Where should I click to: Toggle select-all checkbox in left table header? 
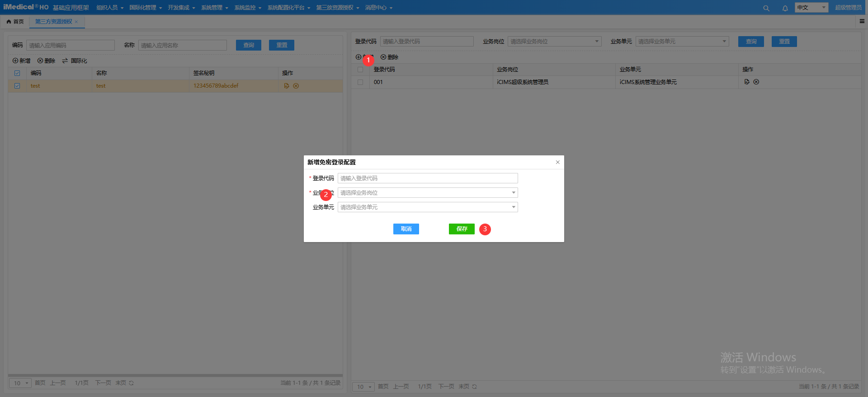[17, 73]
